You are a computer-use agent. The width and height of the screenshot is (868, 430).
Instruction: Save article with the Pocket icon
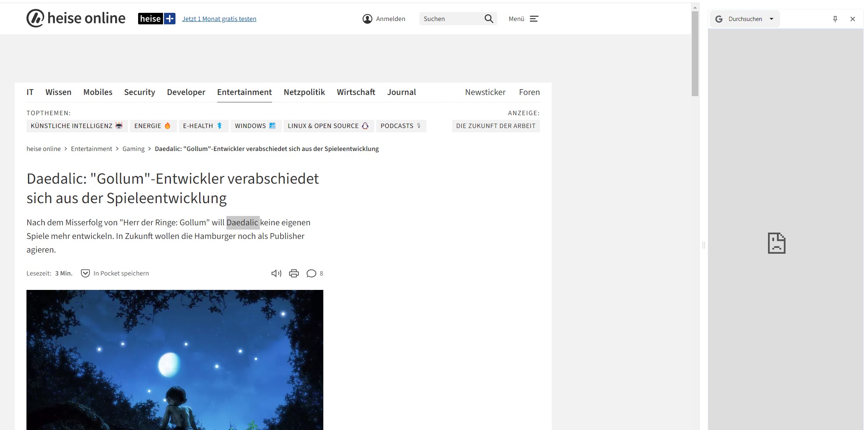pyautogui.click(x=85, y=273)
